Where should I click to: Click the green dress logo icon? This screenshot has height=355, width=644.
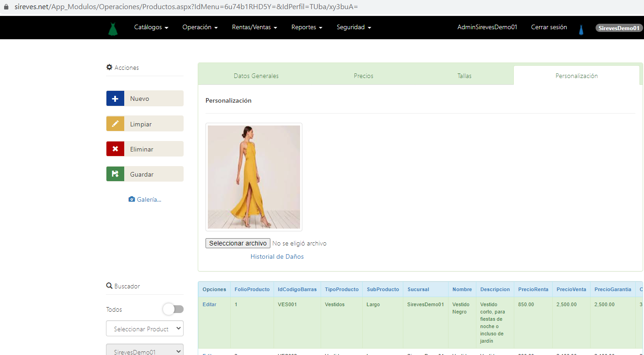pyautogui.click(x=113, y=29)
